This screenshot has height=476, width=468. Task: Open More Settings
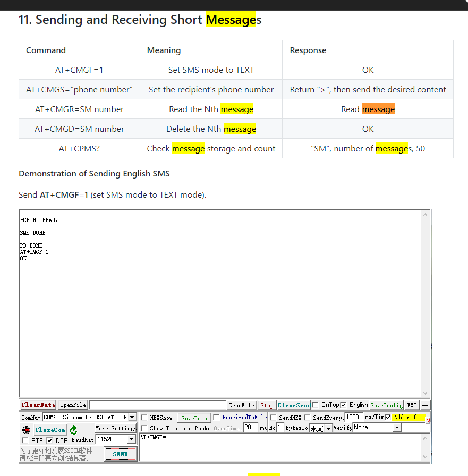point(116,428)
